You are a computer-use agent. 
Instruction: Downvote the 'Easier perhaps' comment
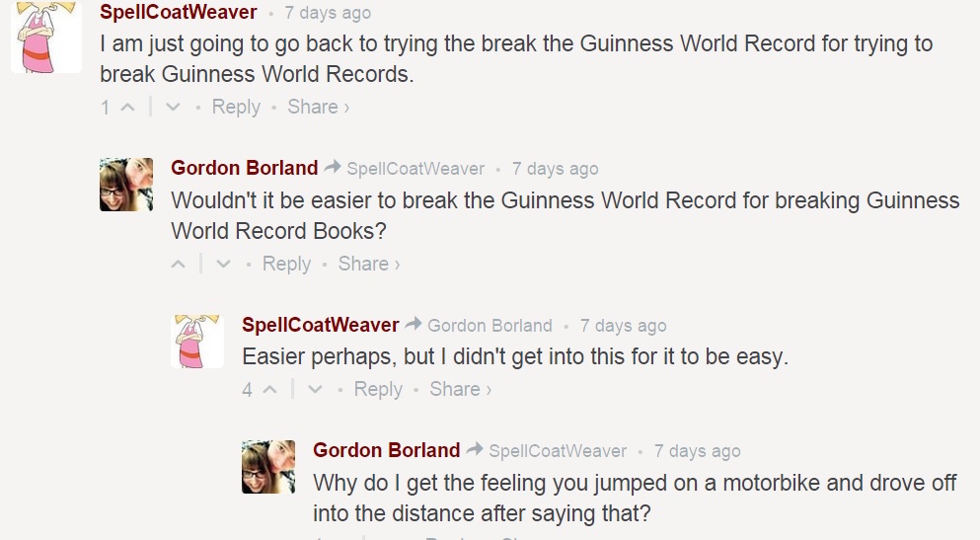(x=316, y=390)
